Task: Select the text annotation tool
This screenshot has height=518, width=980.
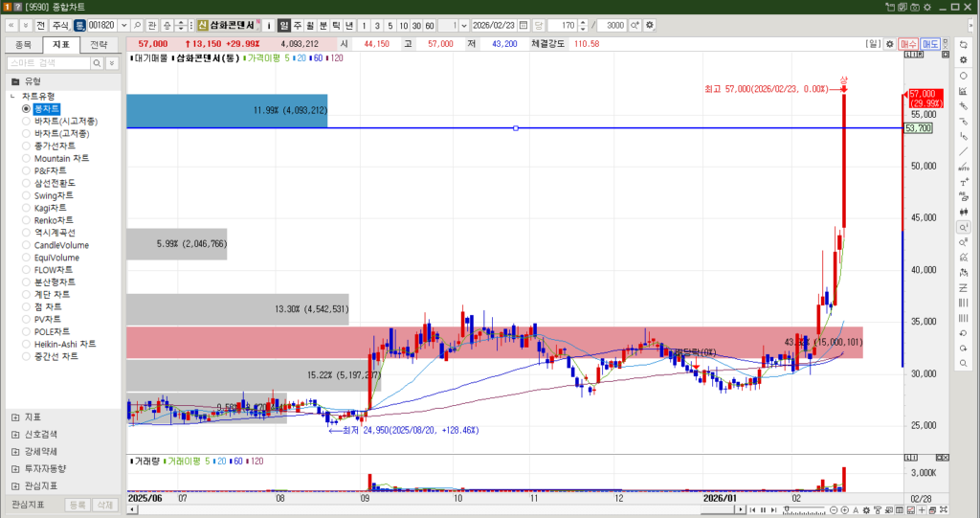Action: [963, 182]
